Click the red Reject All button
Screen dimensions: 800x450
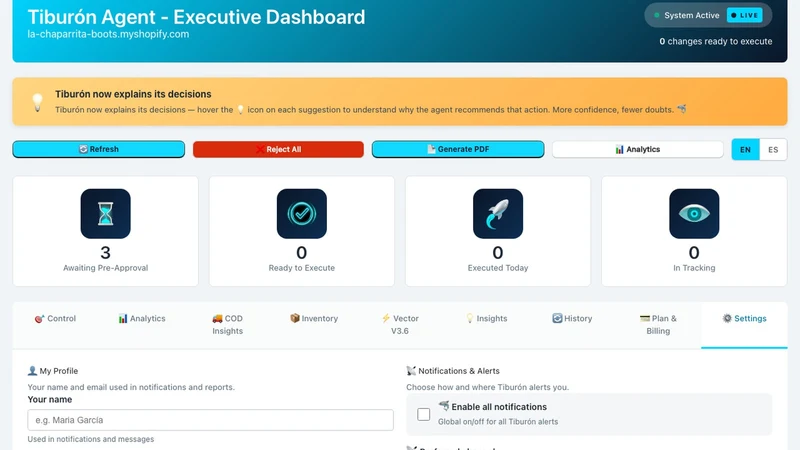278,149
